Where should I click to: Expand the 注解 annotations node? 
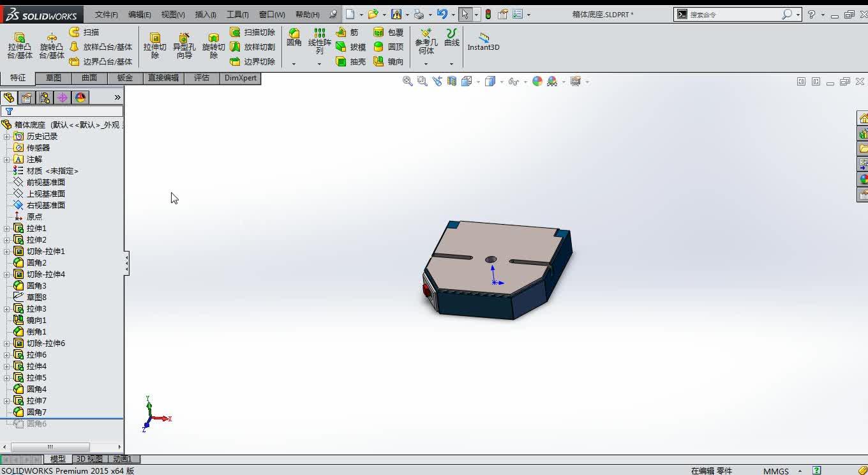click(7, 160)
